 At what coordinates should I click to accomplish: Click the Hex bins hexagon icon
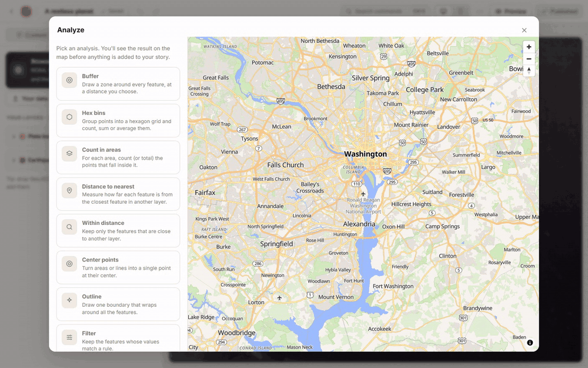[69, 117]
